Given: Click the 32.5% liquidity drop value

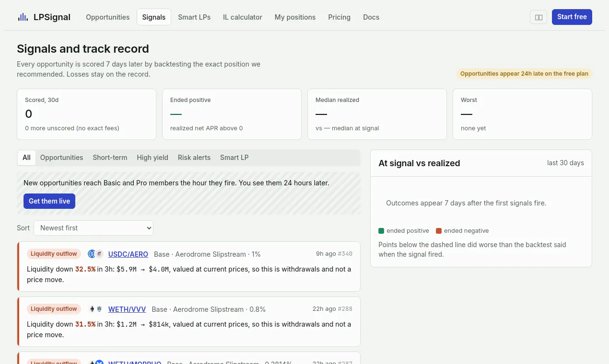Looking at the screenshot, I should tap(85, 269).
